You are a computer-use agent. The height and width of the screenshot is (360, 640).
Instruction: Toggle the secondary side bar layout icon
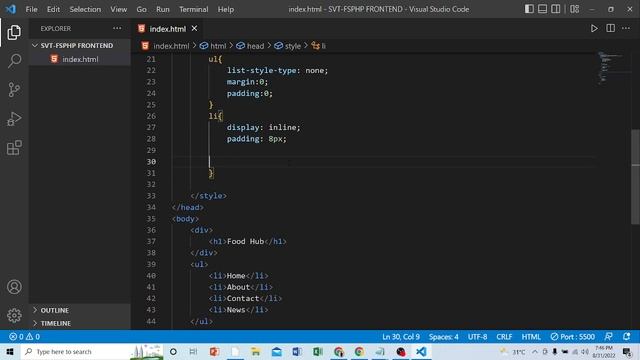point(556,9)
